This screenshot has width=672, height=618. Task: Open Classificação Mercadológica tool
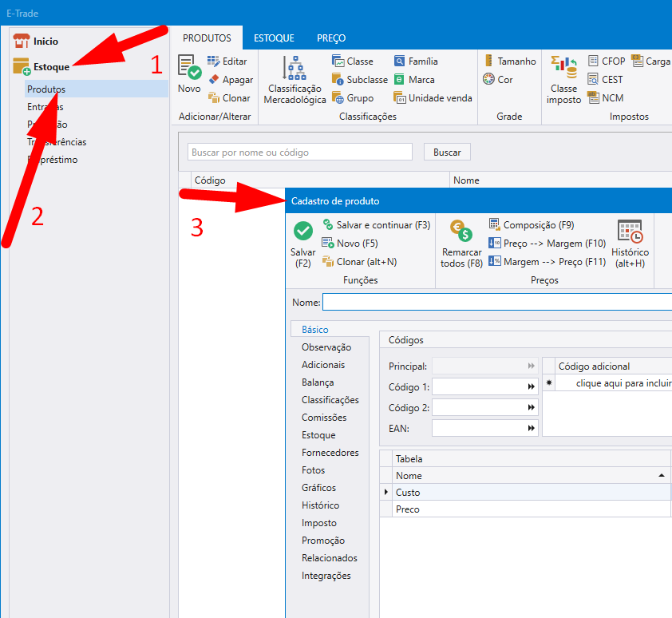294,69
